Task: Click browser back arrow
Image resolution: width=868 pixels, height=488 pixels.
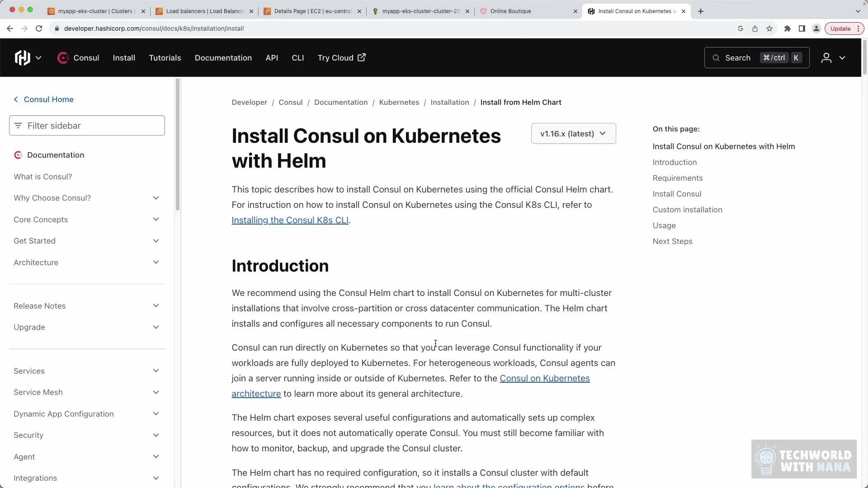Action: 10,28
